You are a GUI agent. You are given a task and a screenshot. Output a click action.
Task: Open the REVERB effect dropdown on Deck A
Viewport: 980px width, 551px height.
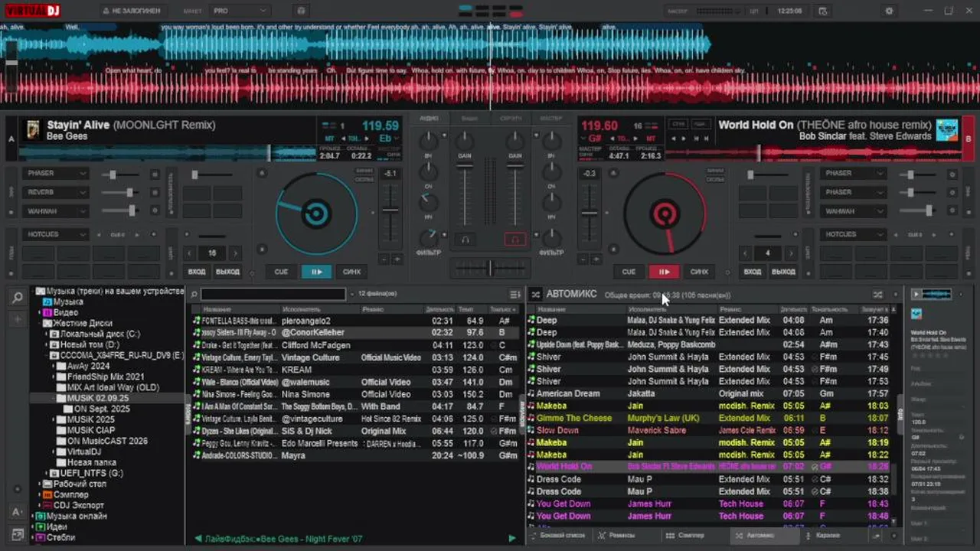point(55,192)
